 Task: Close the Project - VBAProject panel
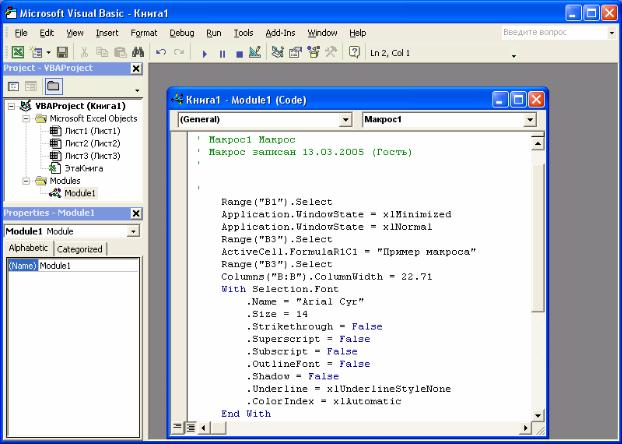136,69
